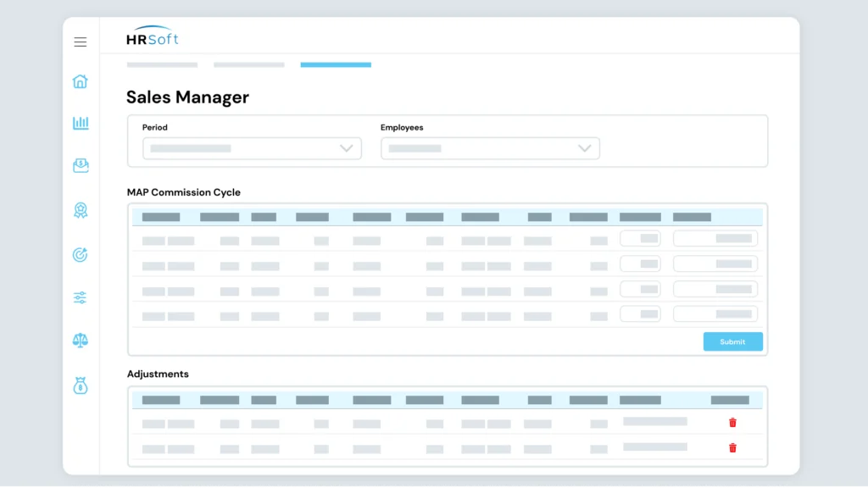Click the MAP Commission Cycle heading
868x488 pixels.
tap(184, 192)
